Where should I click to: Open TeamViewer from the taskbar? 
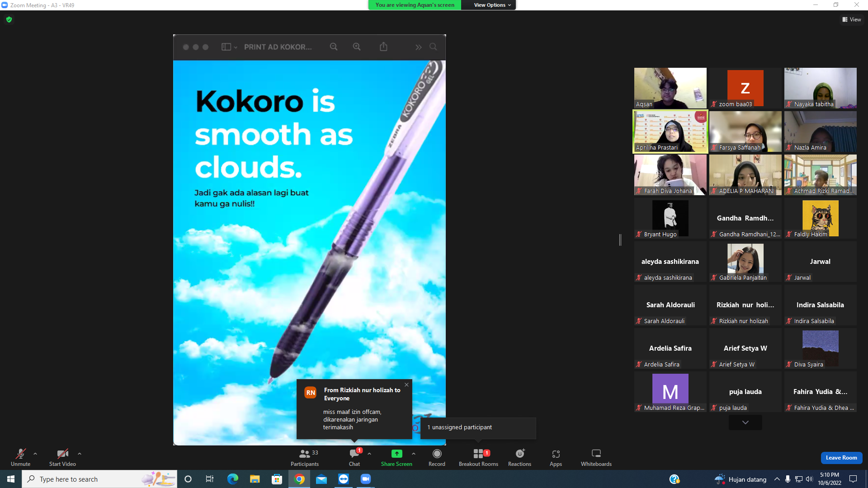(x=344, y=479)
